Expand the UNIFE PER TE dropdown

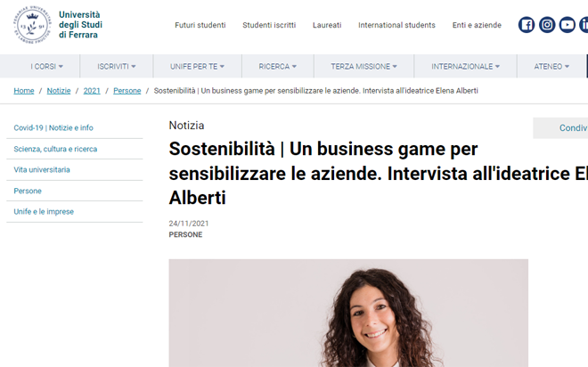(x=197, y=66)
